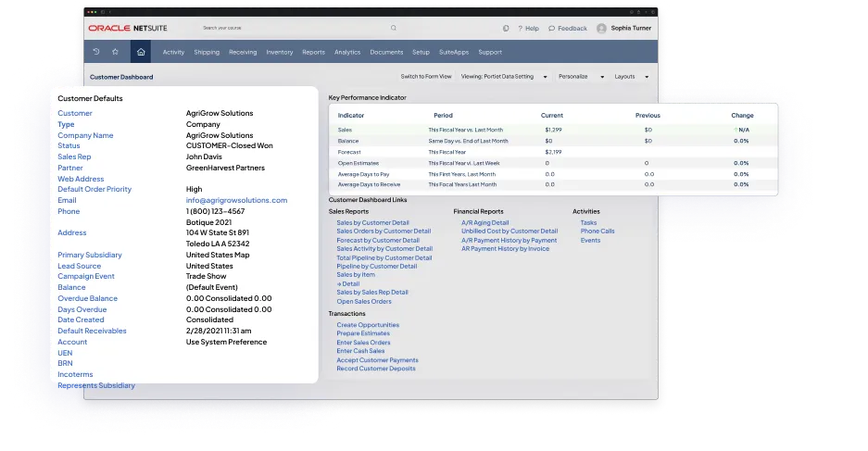
Task: Open the Documents menu
Action: pos(386,52)
